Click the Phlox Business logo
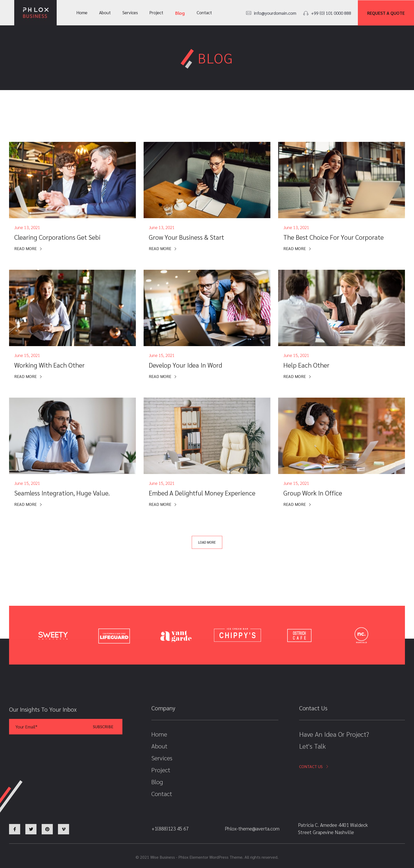 pos(35,13)
